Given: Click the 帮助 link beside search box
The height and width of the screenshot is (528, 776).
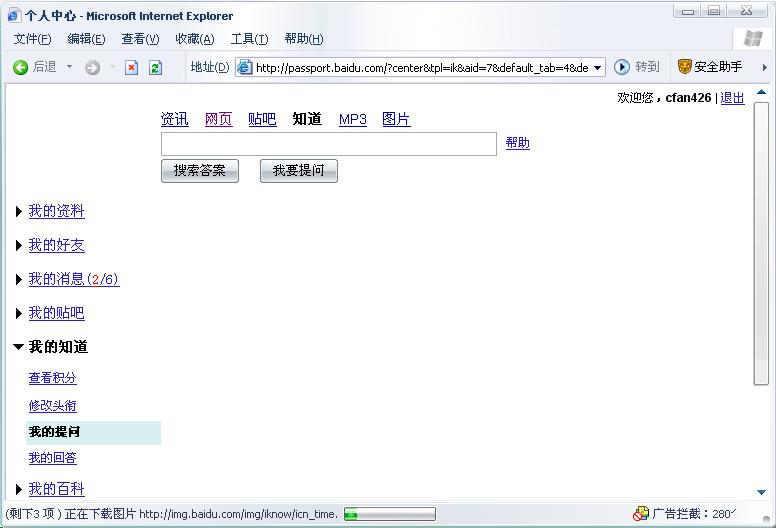Looking at the screenshot, I should 518,143.
